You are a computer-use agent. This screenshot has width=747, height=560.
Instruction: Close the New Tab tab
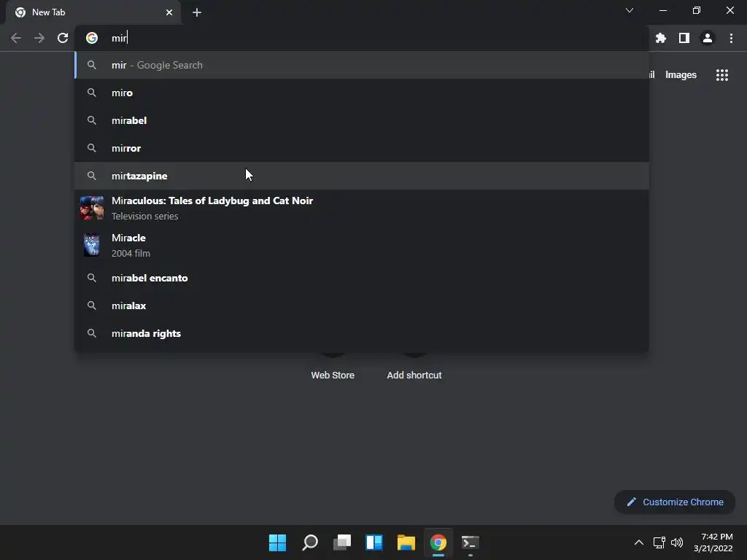coord(169,12)
